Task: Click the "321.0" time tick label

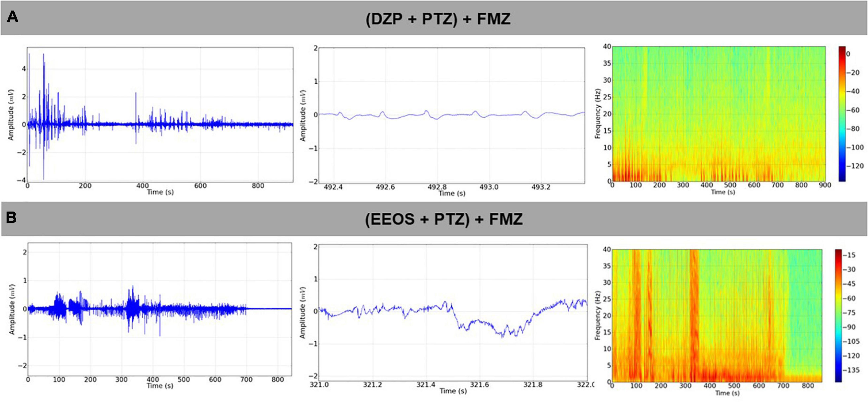Action: (319, 385)
